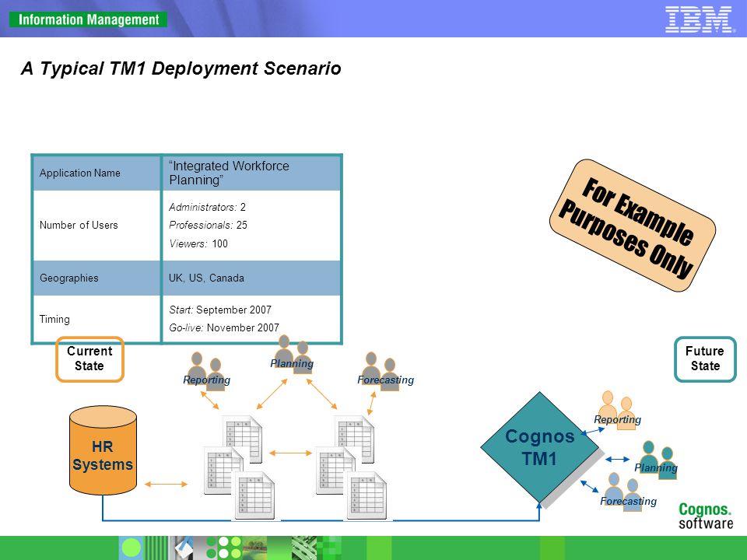This screenshot has width=747, height=560.
Task: Click the Professionals: 25 entry
Action: click(x=209, y=226)
